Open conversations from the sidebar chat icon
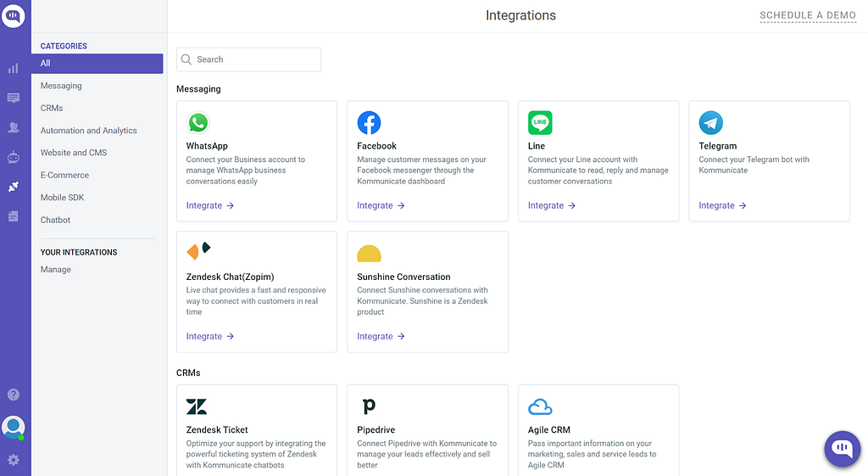 coord(14,98)
